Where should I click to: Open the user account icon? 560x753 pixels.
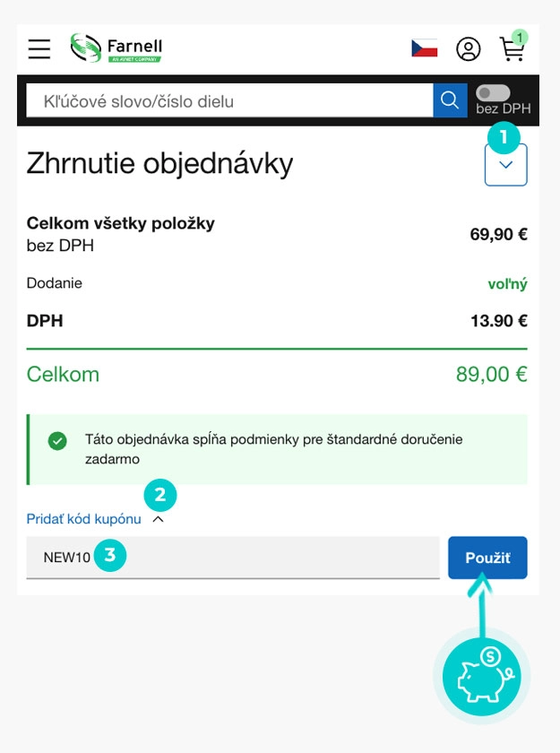469,48
